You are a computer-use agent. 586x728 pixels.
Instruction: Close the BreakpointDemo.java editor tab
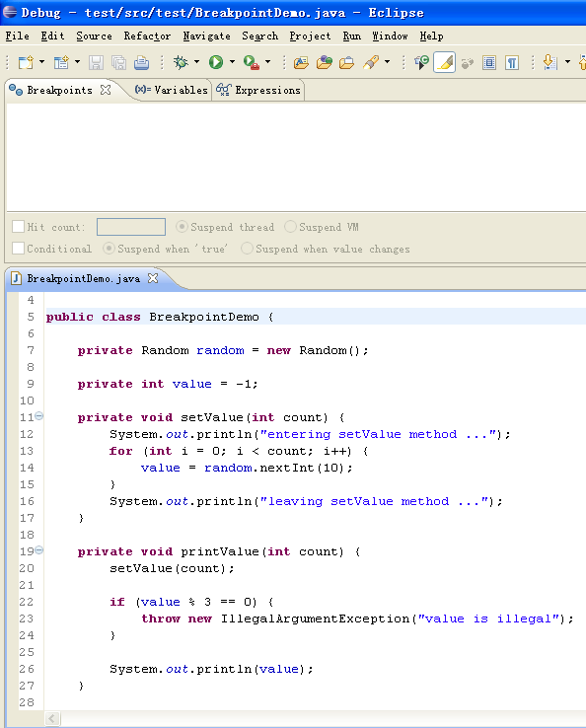153,278
